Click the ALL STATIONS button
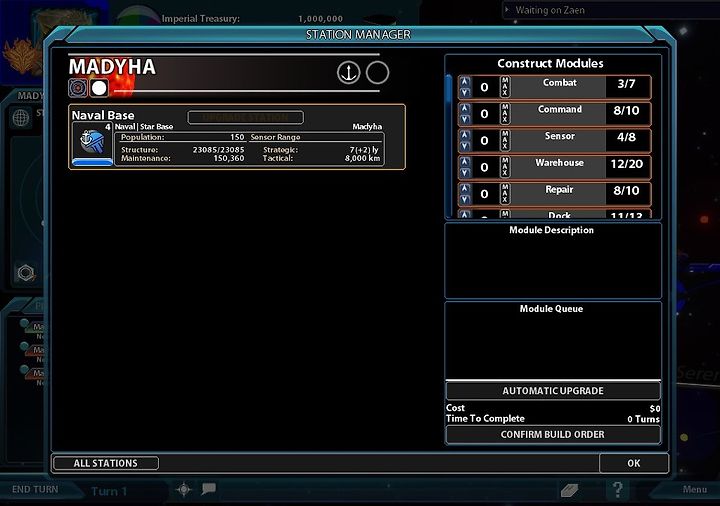 [106, 463]
